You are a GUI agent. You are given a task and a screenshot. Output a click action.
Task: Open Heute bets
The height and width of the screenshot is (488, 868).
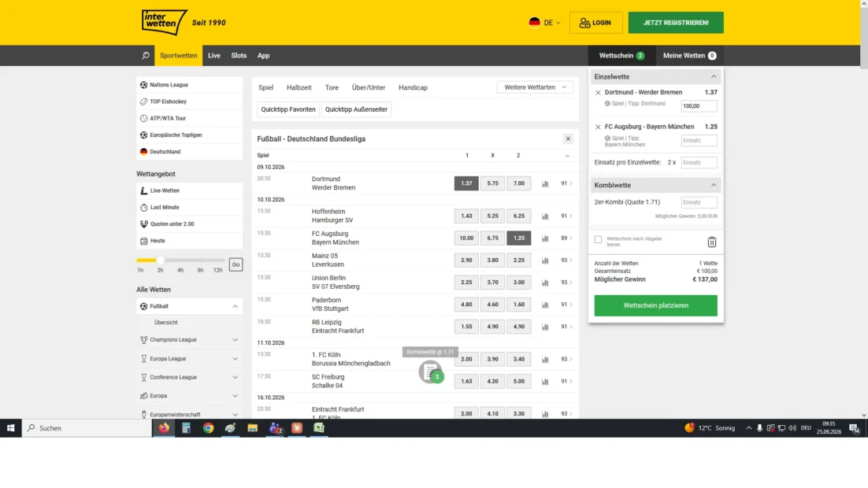click(189, 241)
